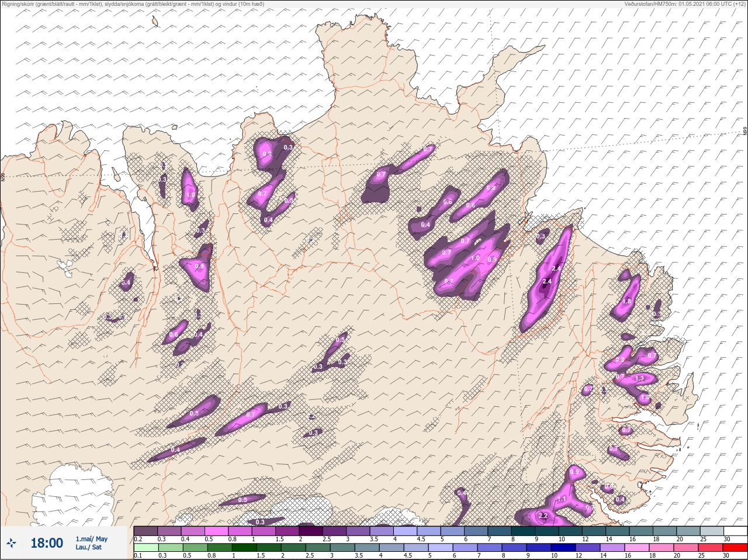Image resolution: width=748 pixels, height=560 pixels.
Task: Select the 'Lau./ Sat' weekday label
Action: (88, 547)
